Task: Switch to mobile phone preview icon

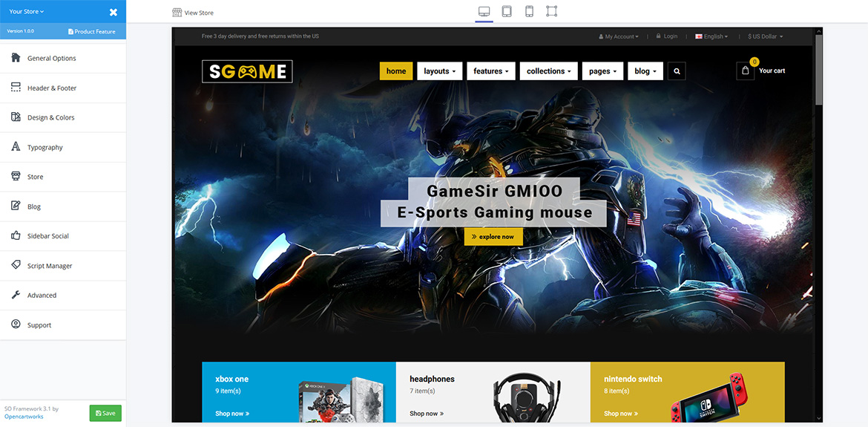Action: click(529, 11)
